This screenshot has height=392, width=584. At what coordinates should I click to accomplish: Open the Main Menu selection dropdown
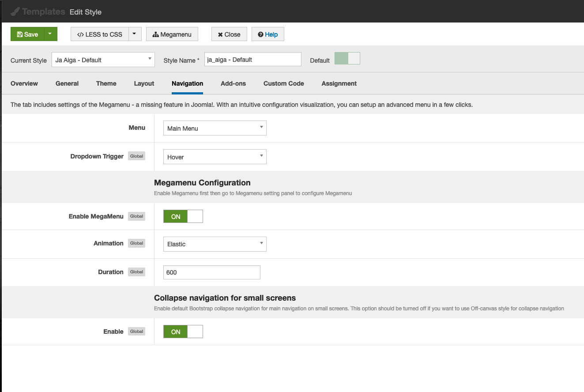[215, 128]
